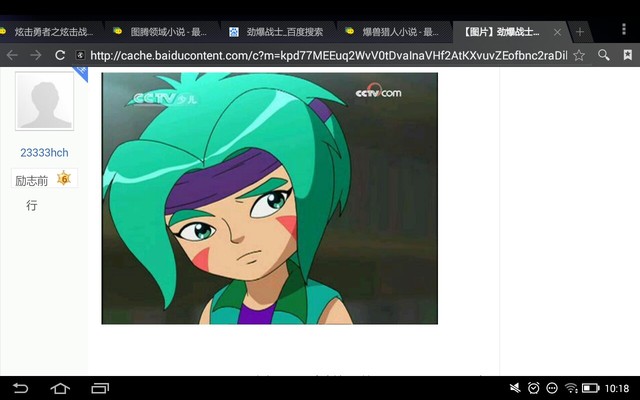Screen dimensions: 640x400
Task: Open browser overflow menu three dots
Action: (624, 29)
